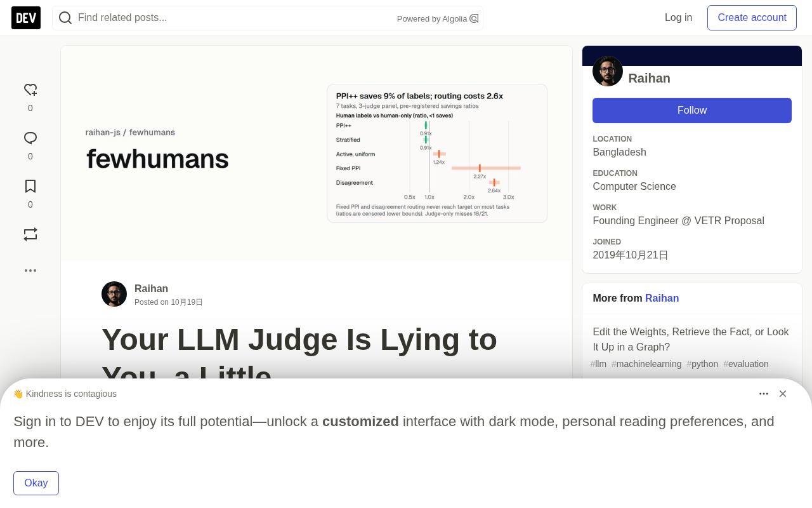Click the 'Posted on 10月19日' date

[x=169, y=302]
